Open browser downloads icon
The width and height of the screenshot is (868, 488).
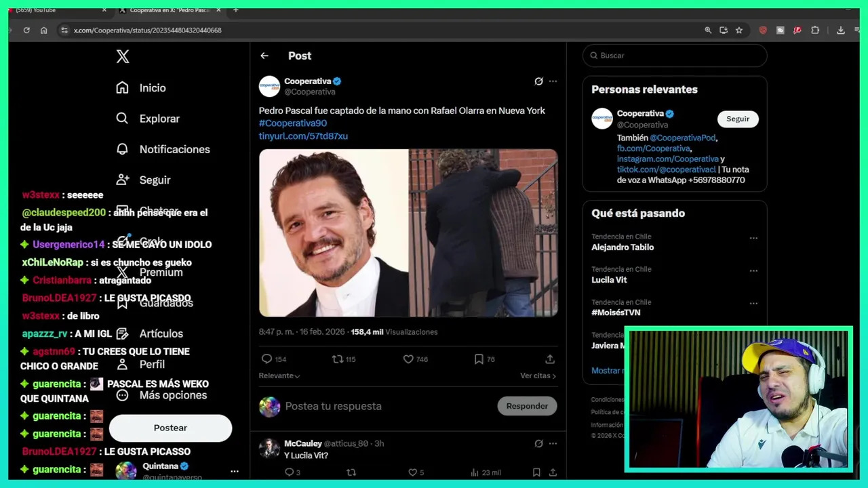840,30
